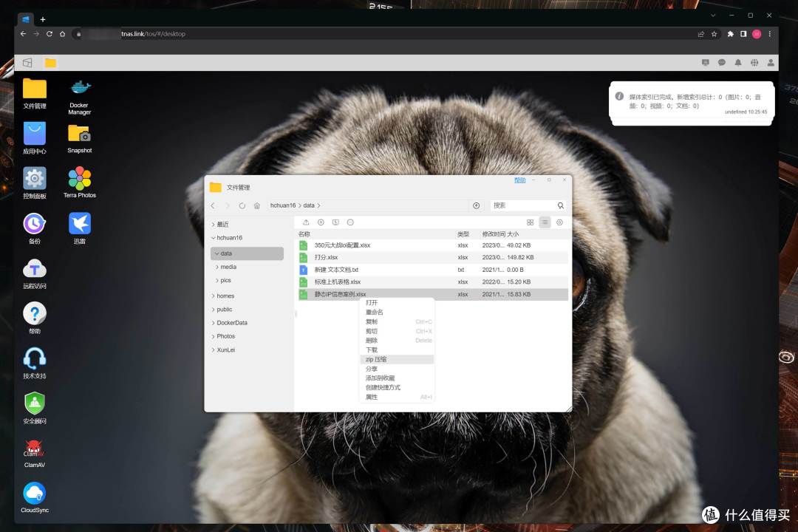The image size is (798, 532).
Task: Click the circled up-arrow icon beside the path bar
Action: point(477,205)
